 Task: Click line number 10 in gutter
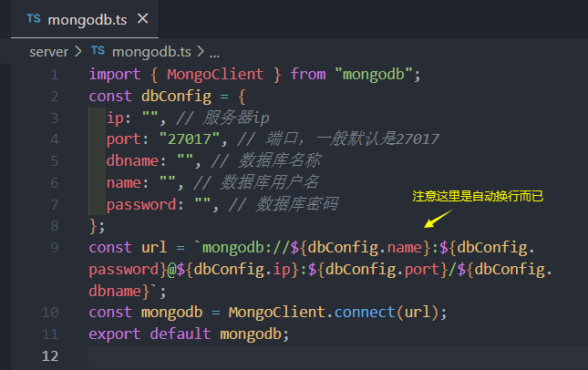click(x=50, y=313)
